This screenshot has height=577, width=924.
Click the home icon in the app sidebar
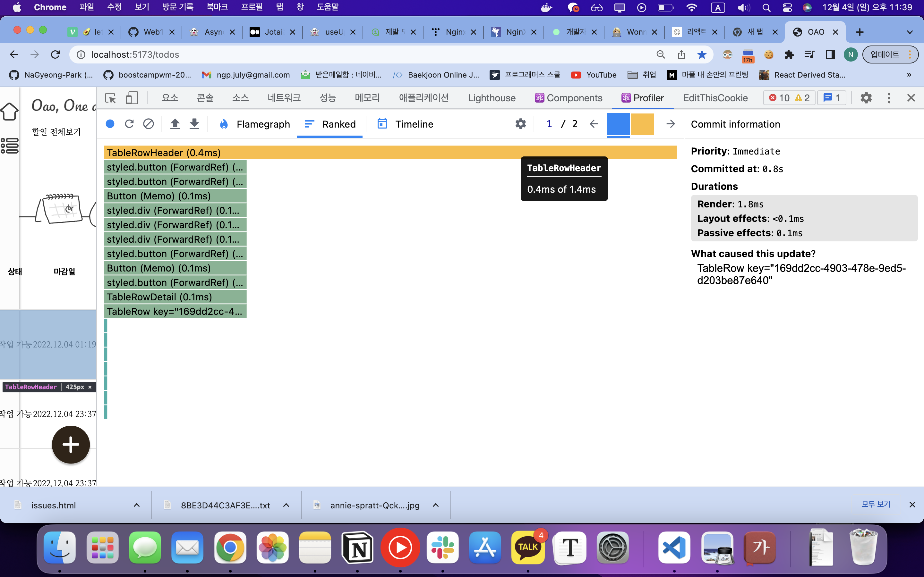pos(10,112)
